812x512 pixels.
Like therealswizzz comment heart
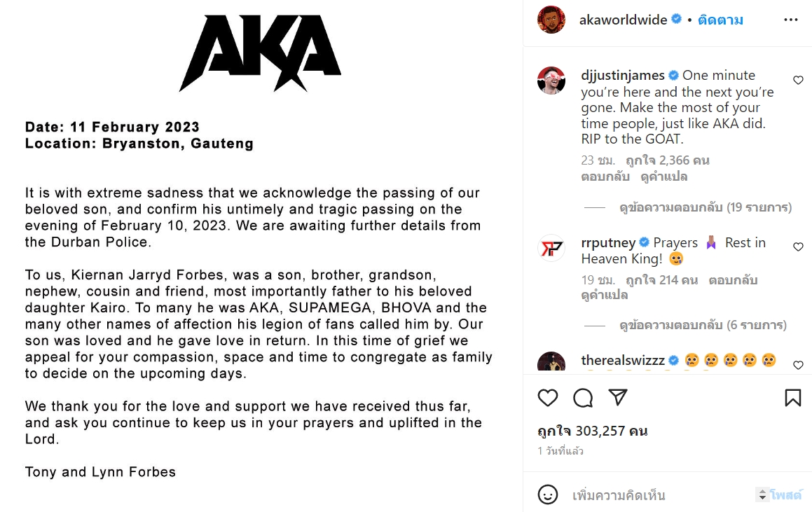798,365
